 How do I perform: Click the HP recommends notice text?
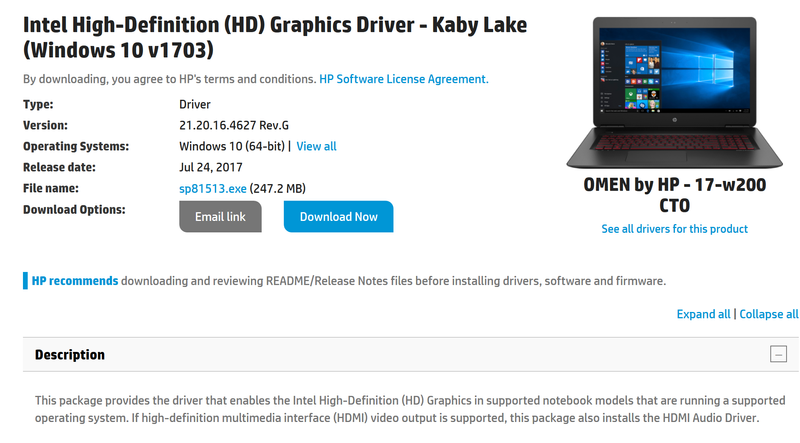point(348,281)
